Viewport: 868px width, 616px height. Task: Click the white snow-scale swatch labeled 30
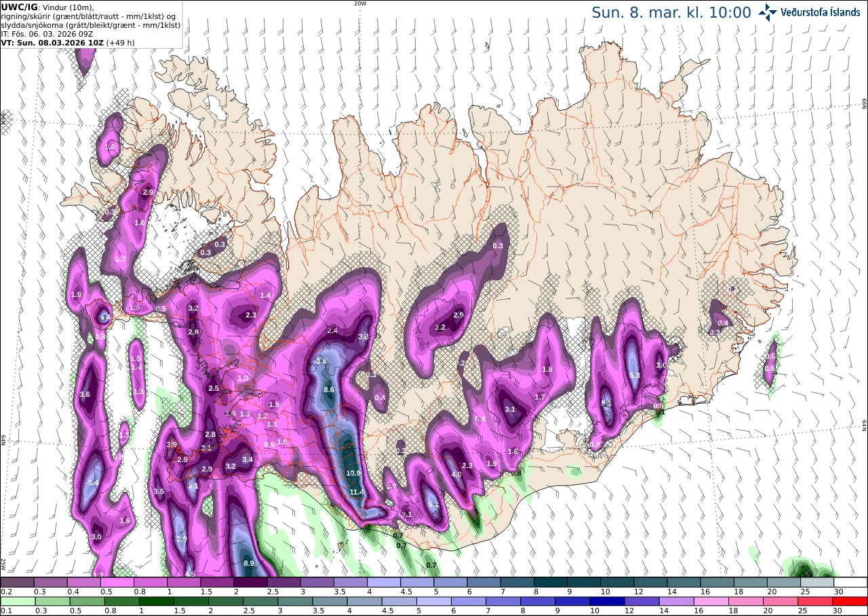tap(851, 582)
